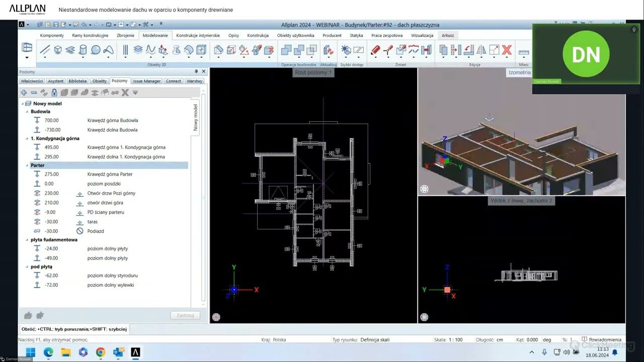The image size is (644, 362).
Task: Click the minus remove-level icon in Poziomy
Action: tap(34, 93)
